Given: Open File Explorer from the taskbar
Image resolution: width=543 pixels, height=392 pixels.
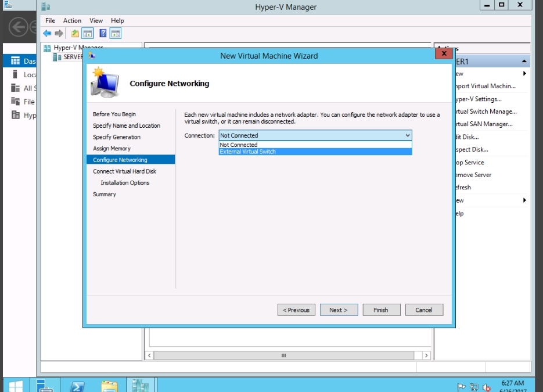Looking at the screenshot, I should (x=109, y=386).
